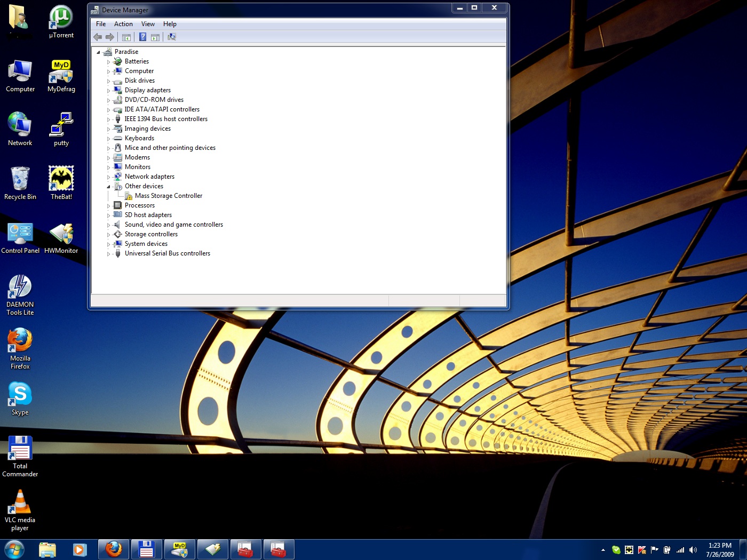Expand the Processors category

[108, 206]
